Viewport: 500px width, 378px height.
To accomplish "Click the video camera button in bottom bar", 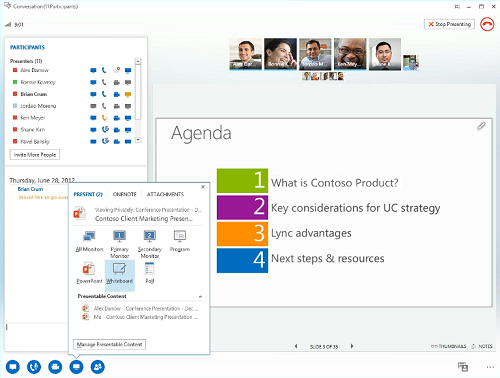I will (x=55, y=367).
